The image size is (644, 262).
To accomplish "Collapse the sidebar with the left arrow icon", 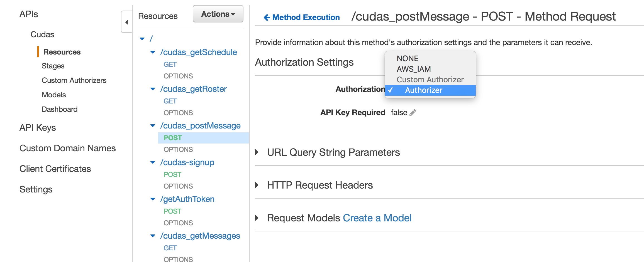I will tap(127, 22).
